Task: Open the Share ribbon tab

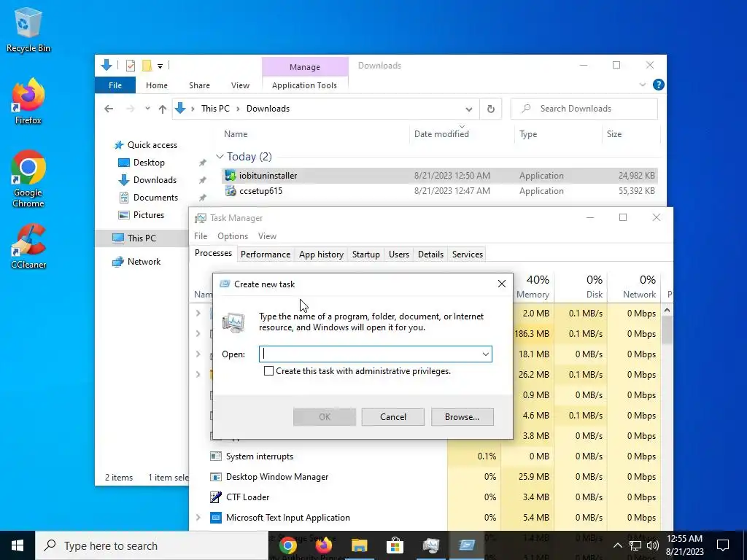Action: click(x=199, y=85)
